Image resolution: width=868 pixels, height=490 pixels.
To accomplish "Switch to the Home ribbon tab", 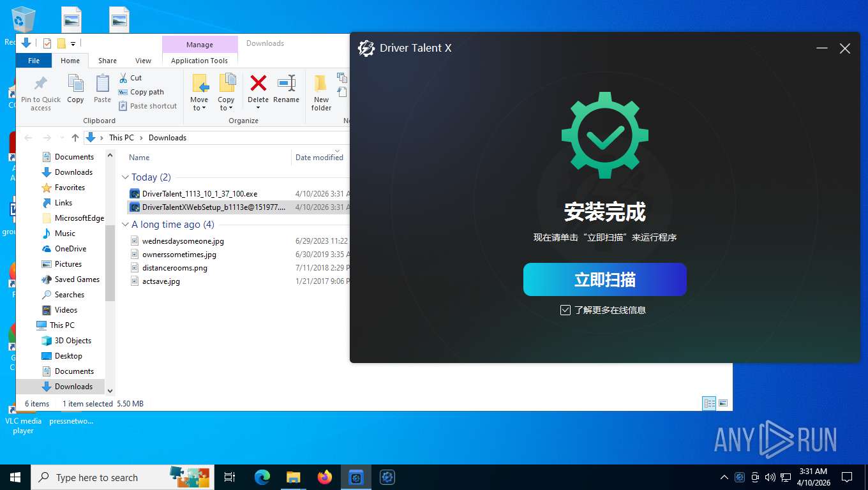I will 70,61.
